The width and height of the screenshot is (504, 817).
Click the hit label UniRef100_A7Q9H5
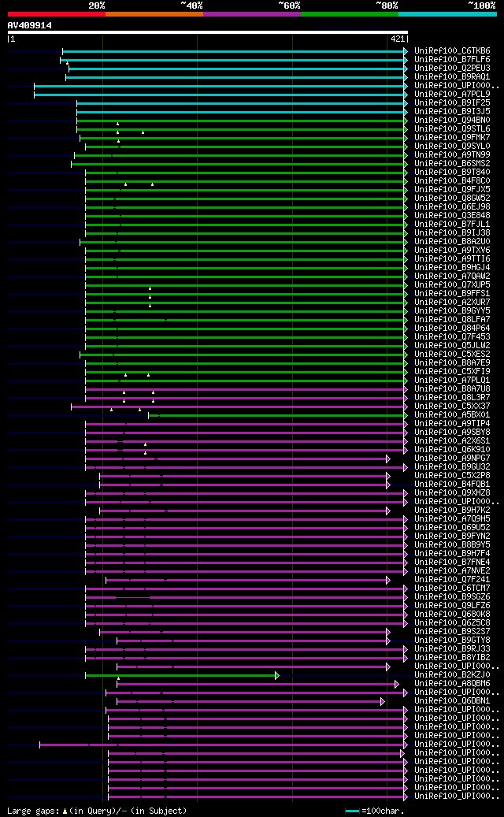point(452,519)
